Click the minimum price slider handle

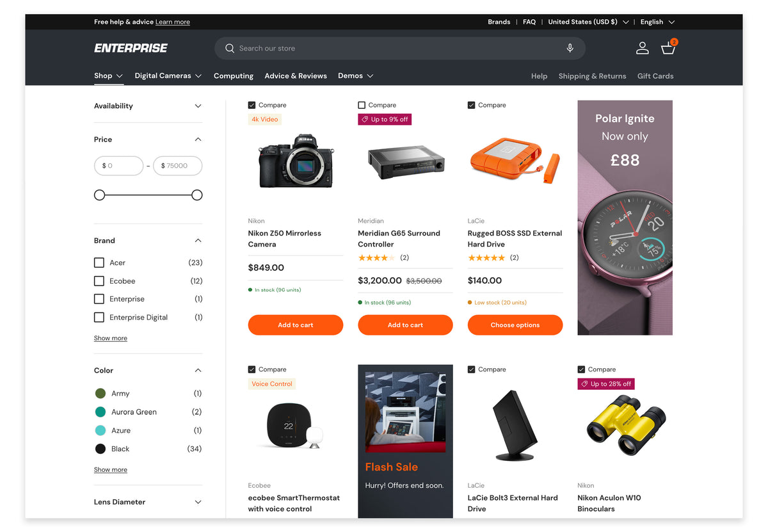[99, 195]
